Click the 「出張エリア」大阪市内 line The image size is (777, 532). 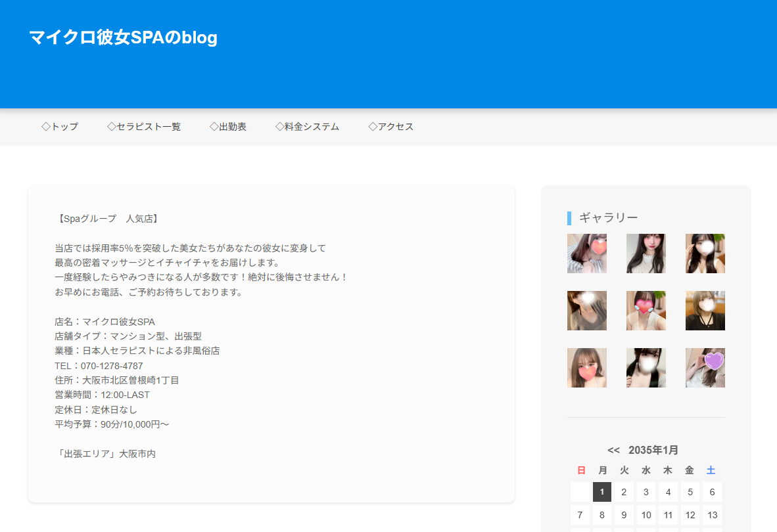[x=105, y=454]
